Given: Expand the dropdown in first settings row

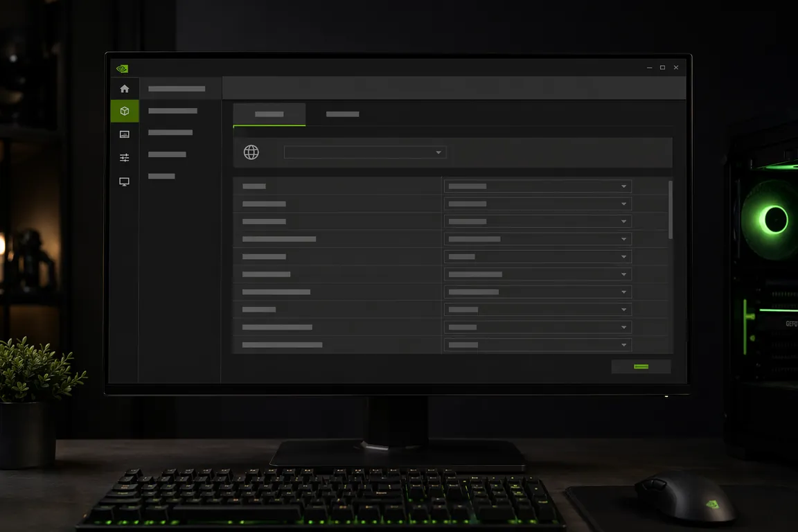Looking at the screenshot, I should [x=538, y=186].
